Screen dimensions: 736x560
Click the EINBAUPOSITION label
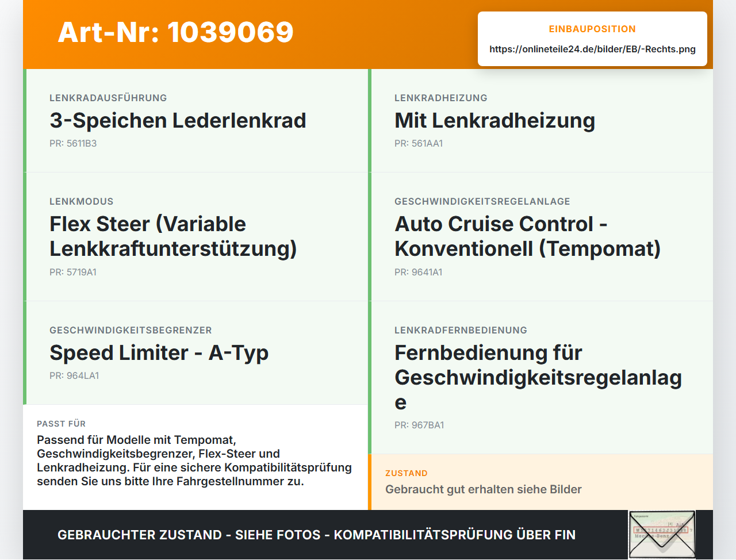(592, 29)
